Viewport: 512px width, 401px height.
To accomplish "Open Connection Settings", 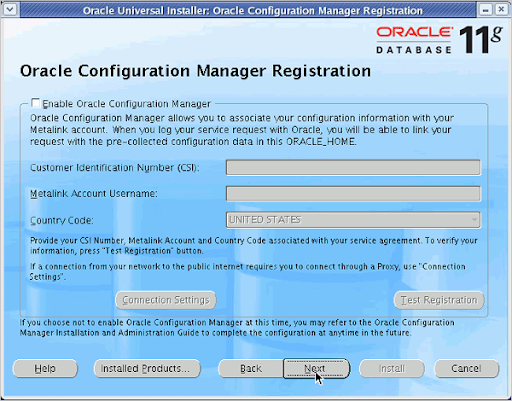I will click(x=166, y=300).
